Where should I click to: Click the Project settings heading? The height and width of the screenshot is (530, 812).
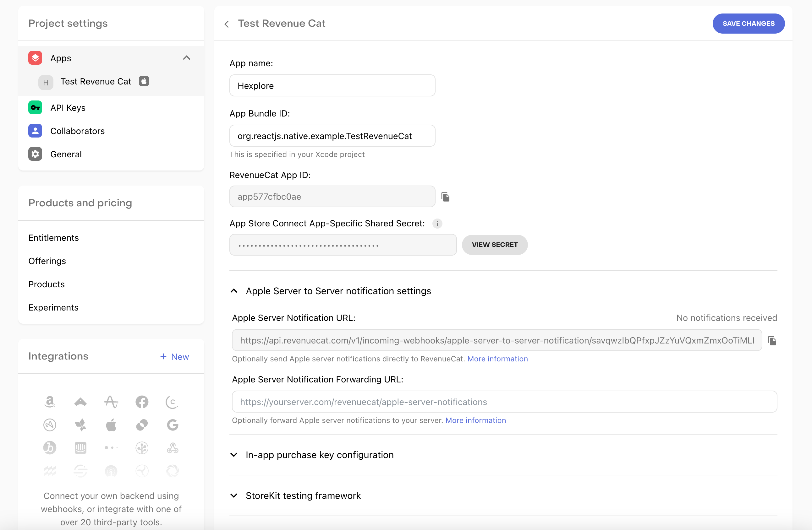pos(68,23)
